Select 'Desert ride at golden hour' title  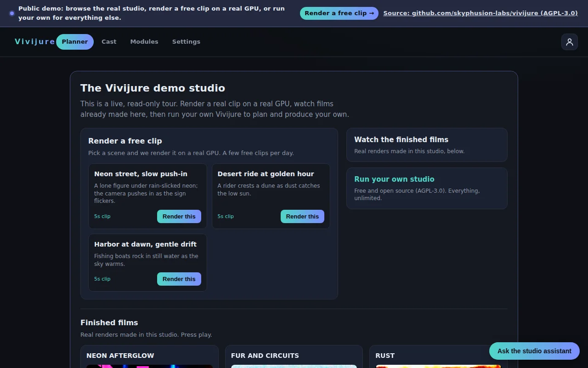tap(266, 174)
